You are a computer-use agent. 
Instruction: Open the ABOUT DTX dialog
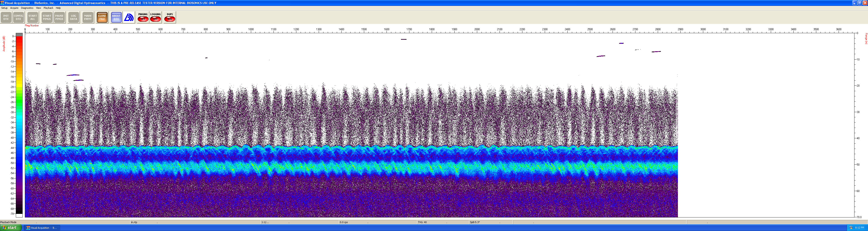point(116,18)
